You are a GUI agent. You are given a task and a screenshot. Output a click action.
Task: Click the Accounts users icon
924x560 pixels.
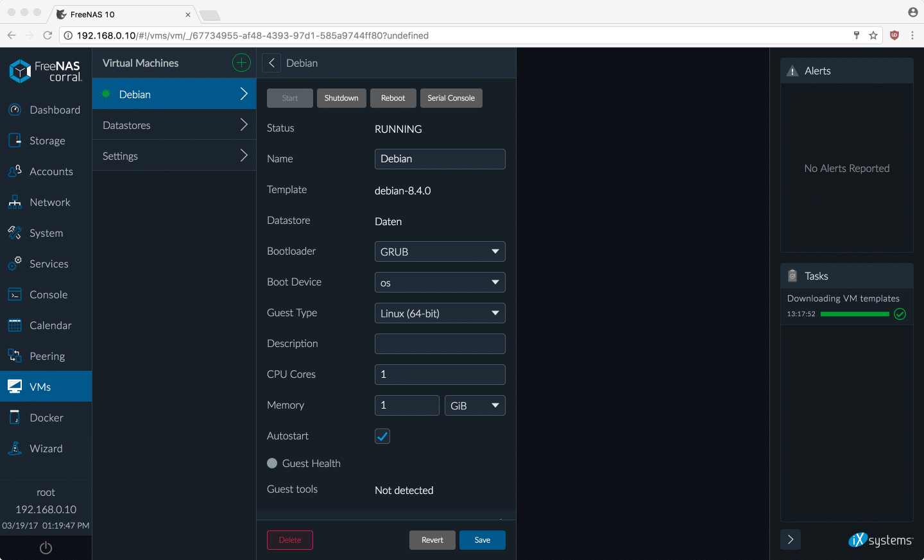(x=15, y=171)
